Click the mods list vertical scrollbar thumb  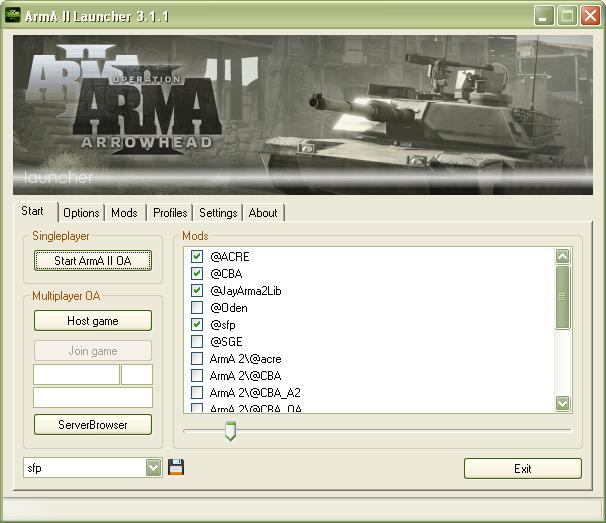tap(562, 297)
